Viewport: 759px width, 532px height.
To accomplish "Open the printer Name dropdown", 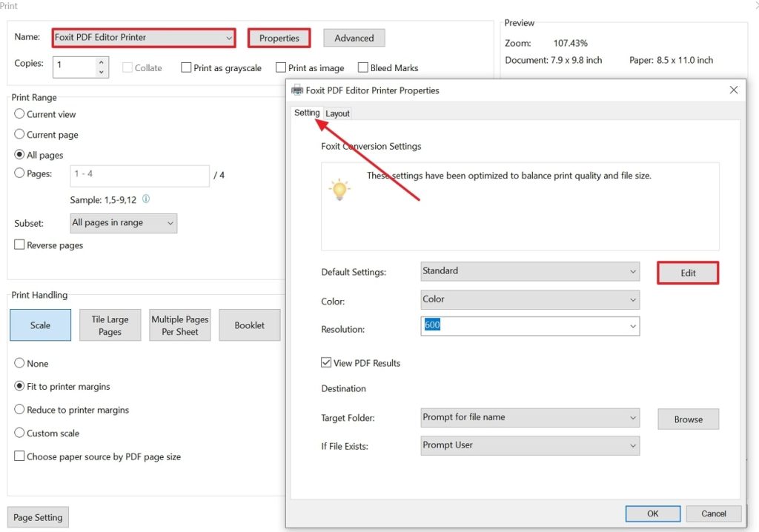I will (x=143, y=38).
